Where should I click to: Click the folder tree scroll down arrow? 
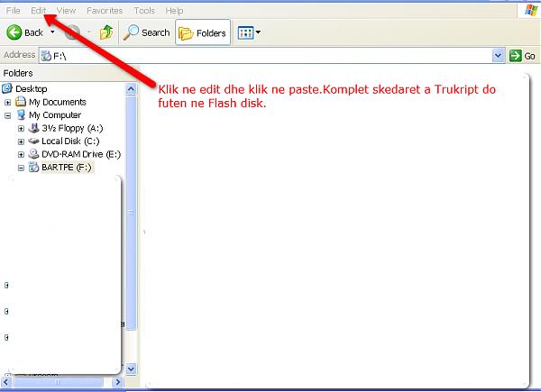tap(131, 369)
